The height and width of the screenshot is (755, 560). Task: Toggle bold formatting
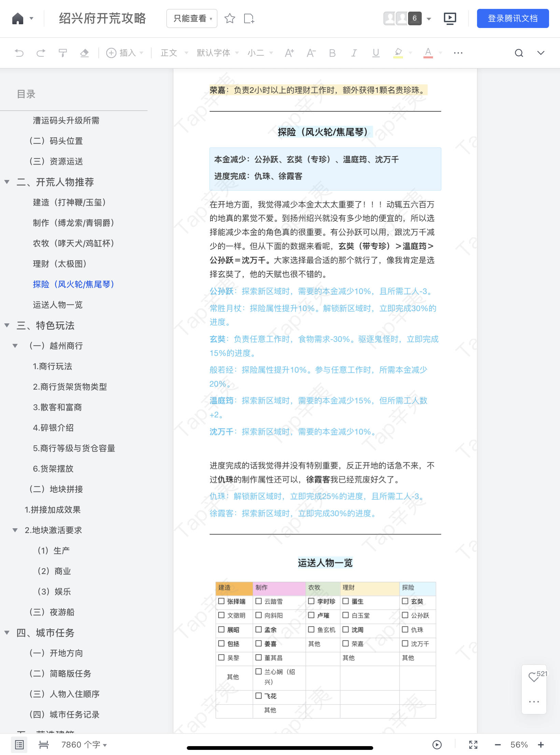click(x=332, y=53)
